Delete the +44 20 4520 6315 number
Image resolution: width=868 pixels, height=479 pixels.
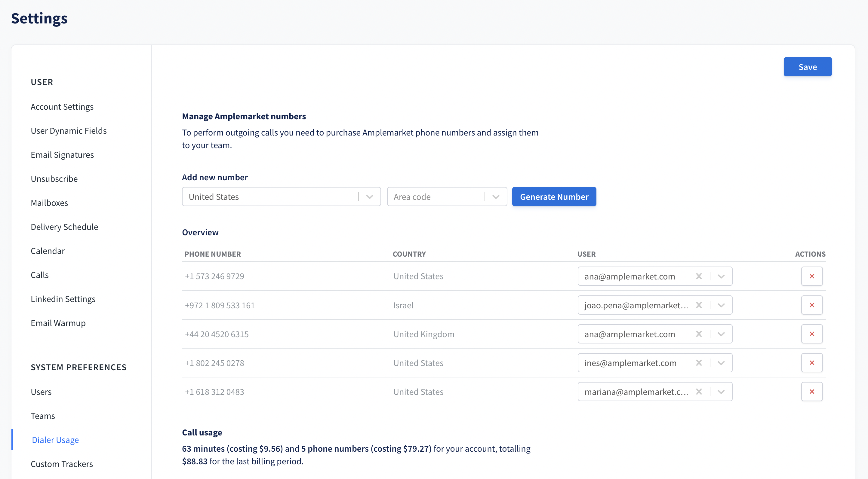click(x=811, y=334)
